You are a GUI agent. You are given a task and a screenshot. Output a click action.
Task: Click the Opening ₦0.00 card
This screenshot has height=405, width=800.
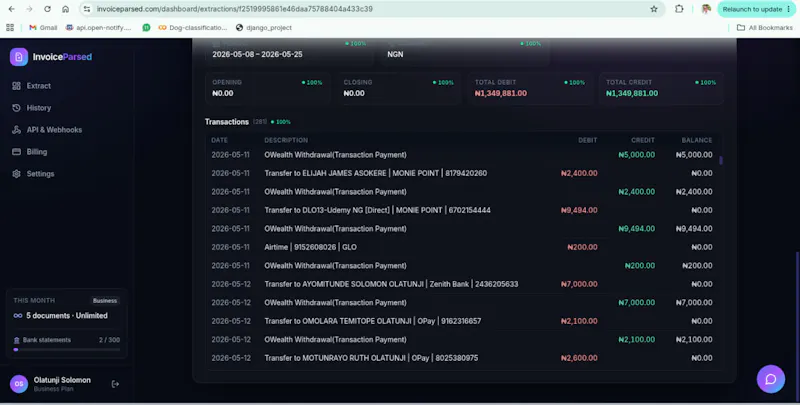268,88
